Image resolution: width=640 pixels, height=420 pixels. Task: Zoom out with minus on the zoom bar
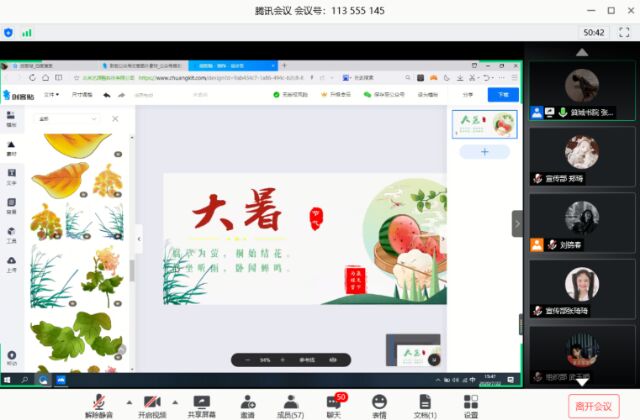click(247, 360)
